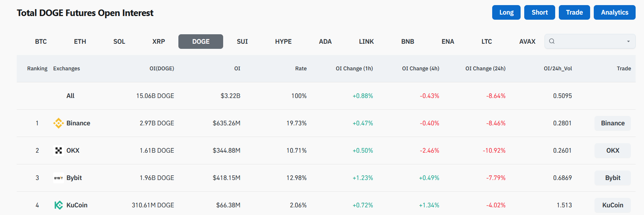
Task: Switch to the ETH tab
Action: tap(80, 42)
